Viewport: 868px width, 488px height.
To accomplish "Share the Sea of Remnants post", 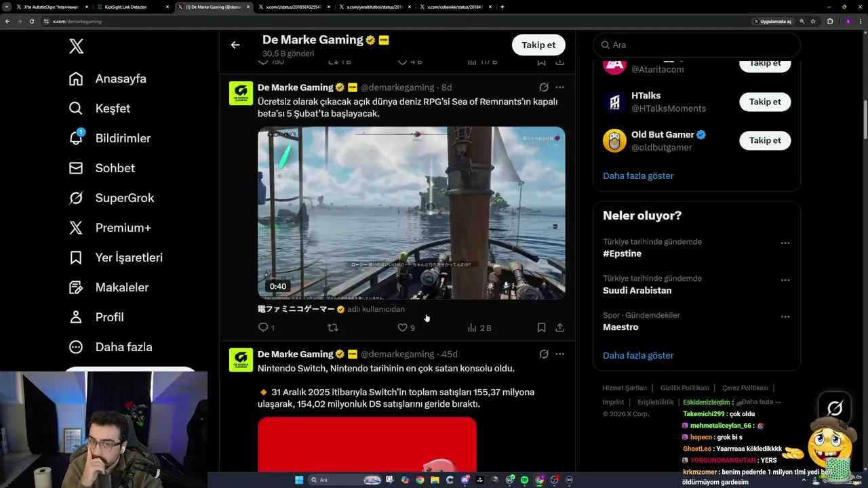I will click(x=559, y=327).
